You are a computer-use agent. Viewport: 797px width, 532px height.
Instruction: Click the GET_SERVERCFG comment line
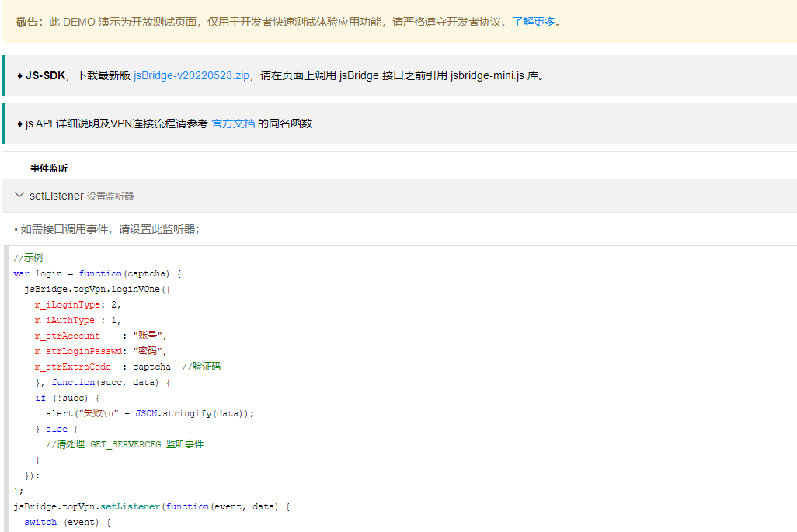tap(124, 444)
